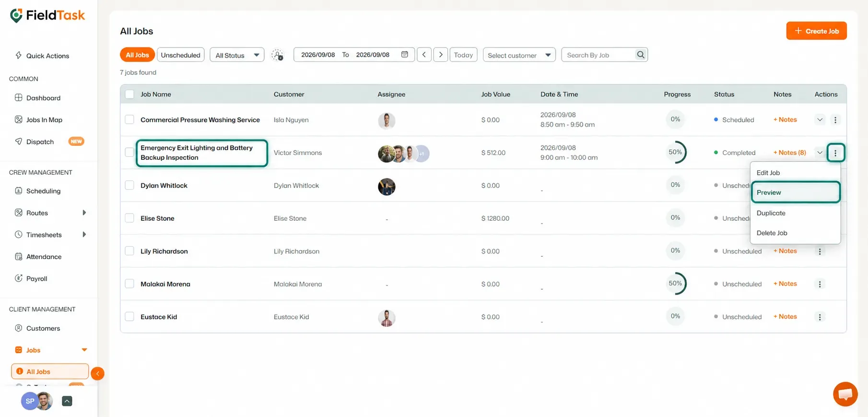Select the Dylan Whitlock job checkbox
This screenshot has height=417, width=868.
point(129,185)
